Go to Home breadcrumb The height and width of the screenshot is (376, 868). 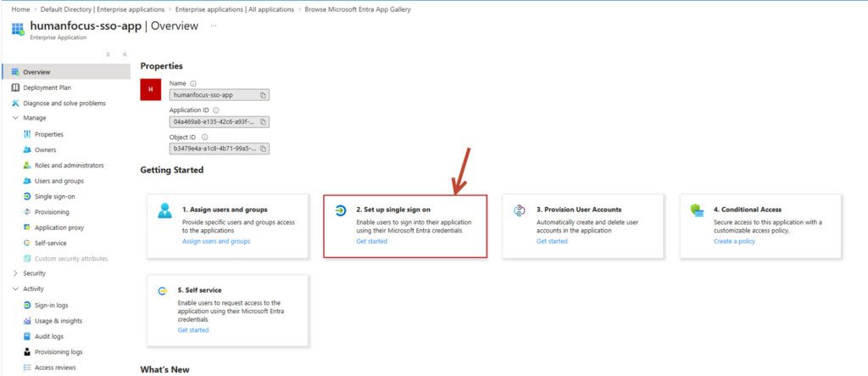pyautogui.click(x=20, y=9)
